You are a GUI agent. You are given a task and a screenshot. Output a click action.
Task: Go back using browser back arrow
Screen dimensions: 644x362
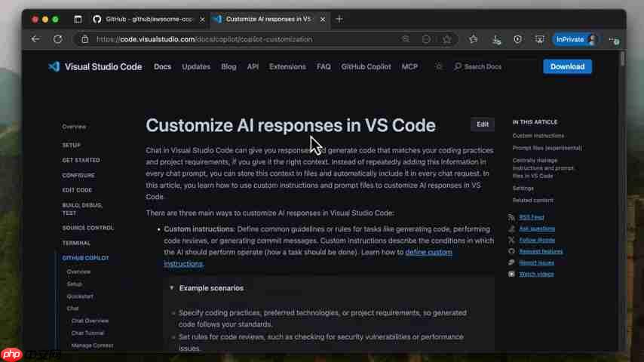35,39
